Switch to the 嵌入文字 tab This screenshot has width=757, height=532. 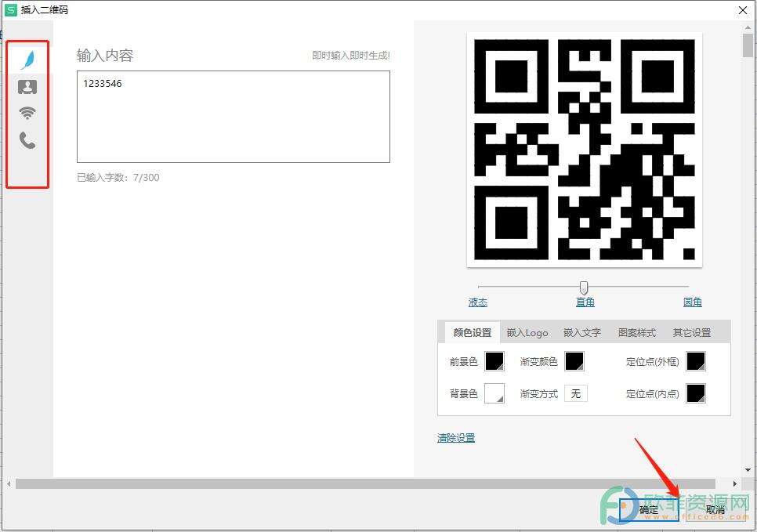tap(582, 333)
